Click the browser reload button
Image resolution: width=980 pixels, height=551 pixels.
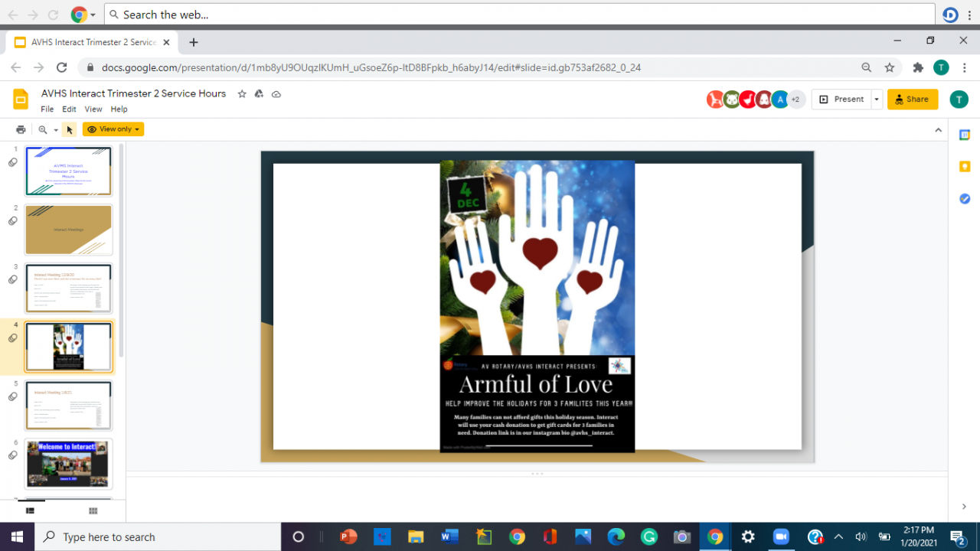pos(61,67)
